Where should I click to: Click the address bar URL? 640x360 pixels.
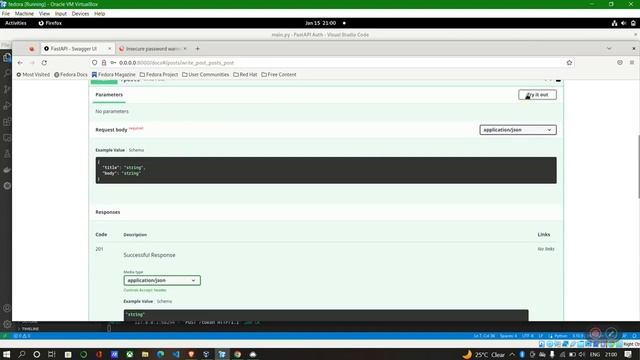pos(176,63)
